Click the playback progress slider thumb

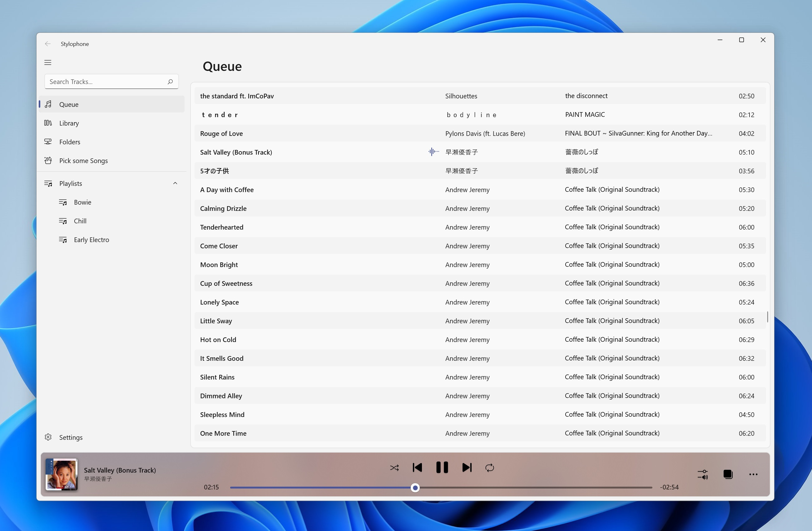tap(415, 488)
